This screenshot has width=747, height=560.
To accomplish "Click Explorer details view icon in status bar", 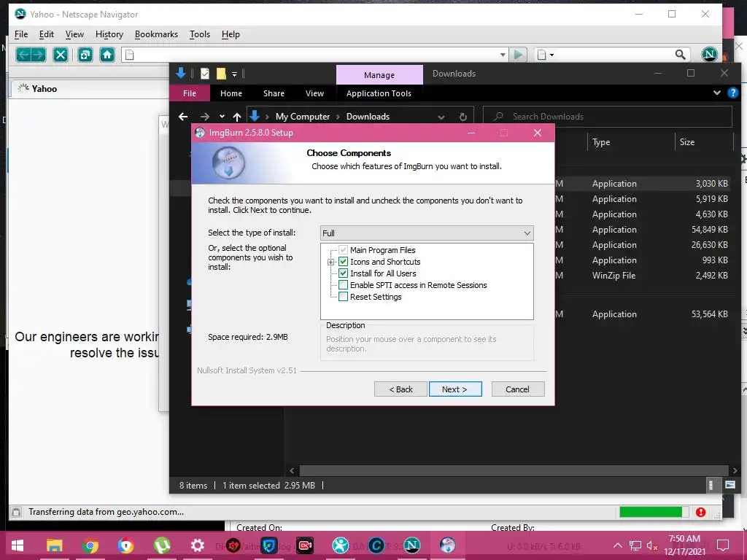I will pos(711,485).
